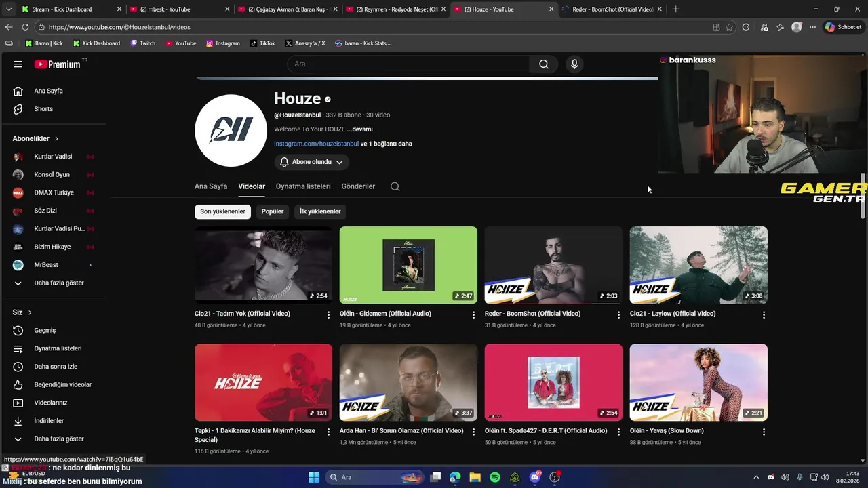Expand the Abonelikler section header
868x488 pixels.
[x=36, y=138]
